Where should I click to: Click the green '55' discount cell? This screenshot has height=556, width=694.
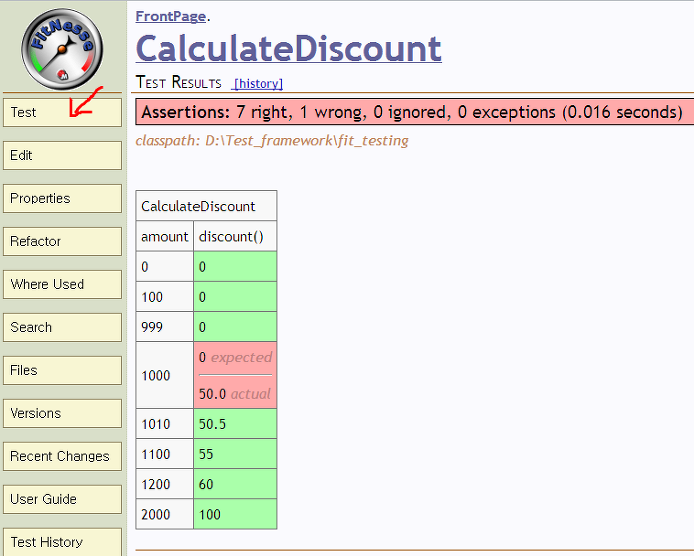[235, 454]
